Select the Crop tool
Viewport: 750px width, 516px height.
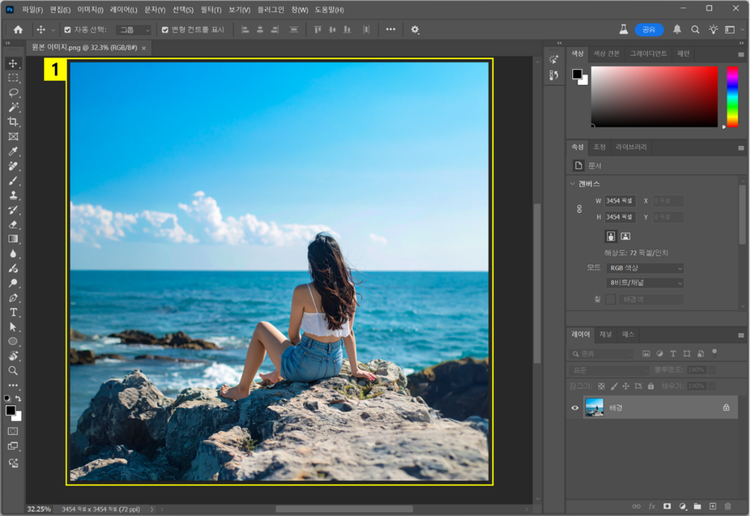click(x=13, y=121)
